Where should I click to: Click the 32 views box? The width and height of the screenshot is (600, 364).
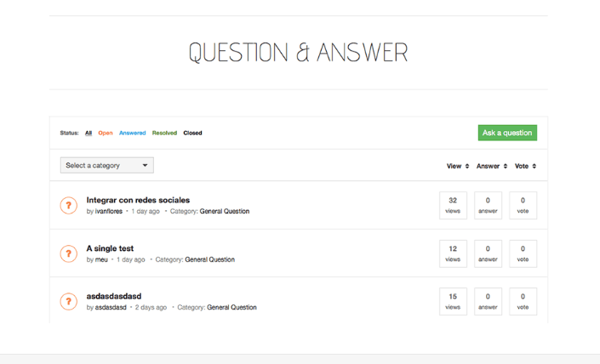[x=453, y=205]
